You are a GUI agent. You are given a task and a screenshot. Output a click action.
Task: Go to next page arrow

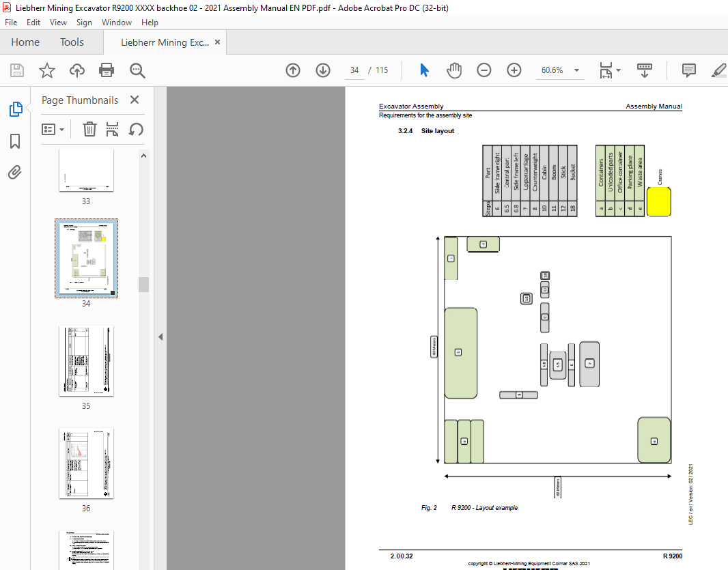323,70
